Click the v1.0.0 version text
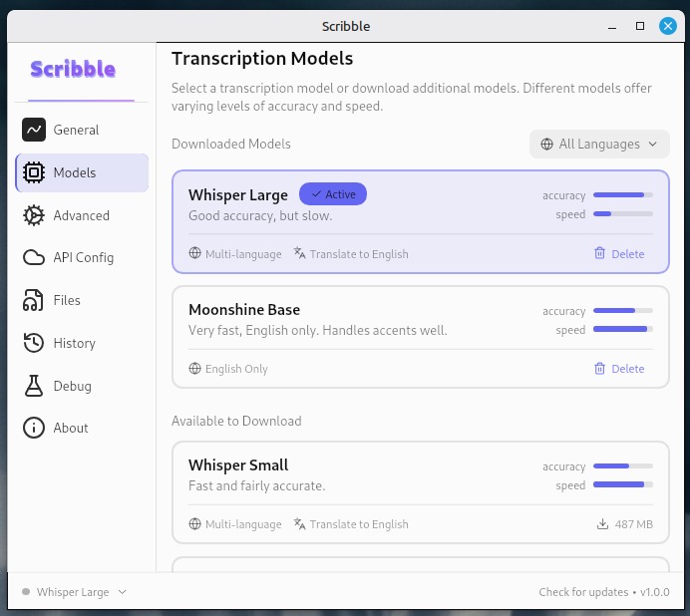 click(655, 592)
